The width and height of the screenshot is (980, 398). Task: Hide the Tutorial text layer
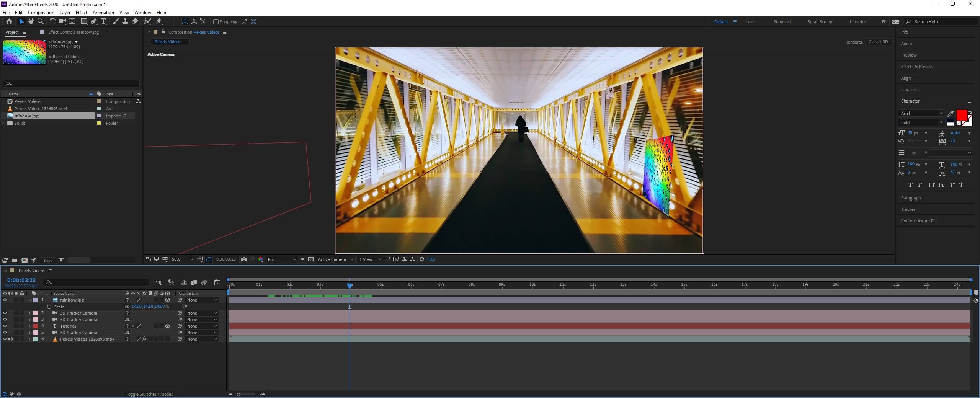(5, 326)
